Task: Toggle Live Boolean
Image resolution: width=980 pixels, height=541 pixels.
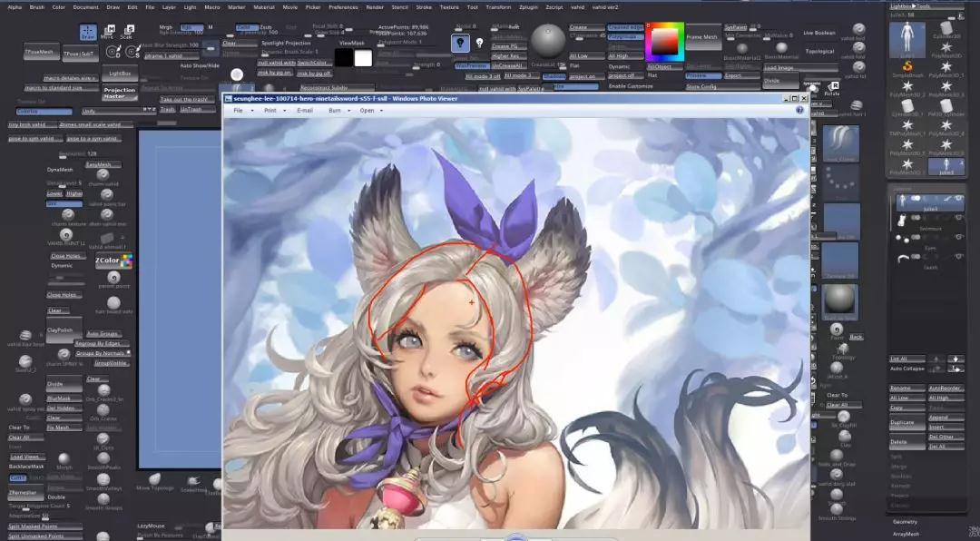Action: [818, 32]
